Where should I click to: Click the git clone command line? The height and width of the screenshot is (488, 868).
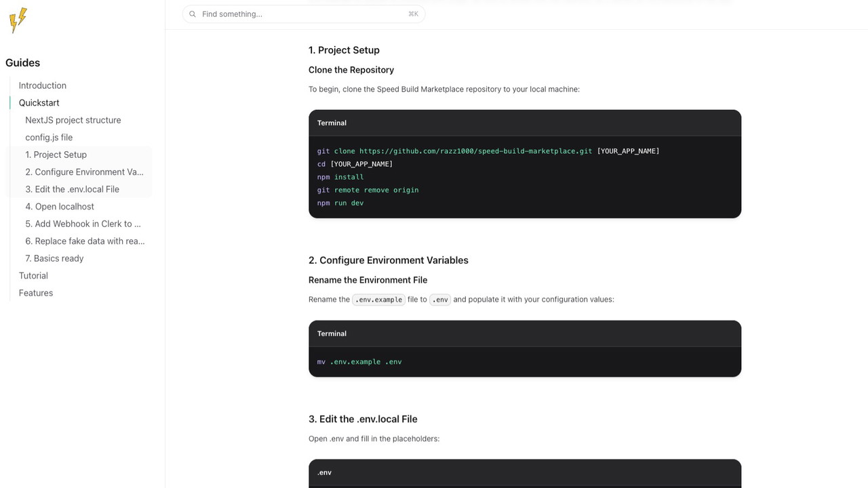coord(488,151)
